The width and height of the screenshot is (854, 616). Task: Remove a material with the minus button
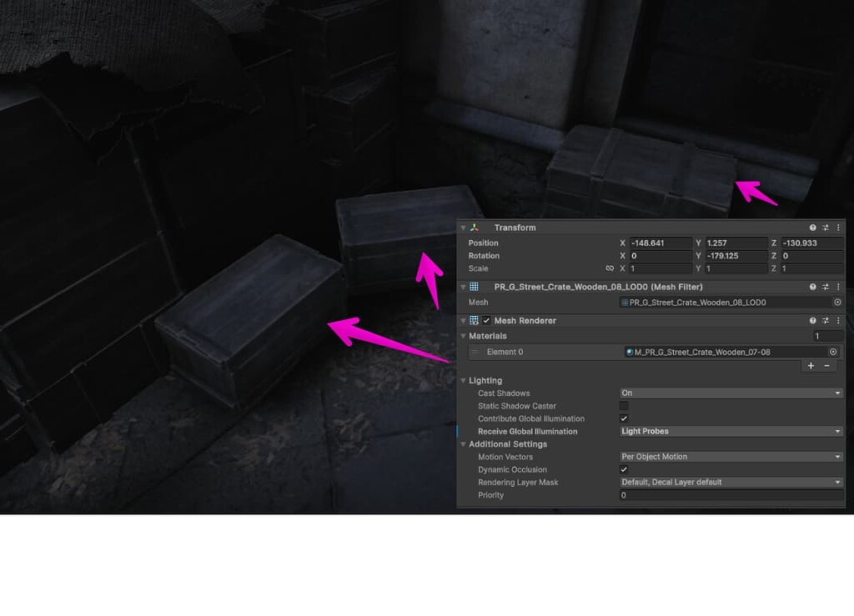pyautogui.click(x=825, y=365)
